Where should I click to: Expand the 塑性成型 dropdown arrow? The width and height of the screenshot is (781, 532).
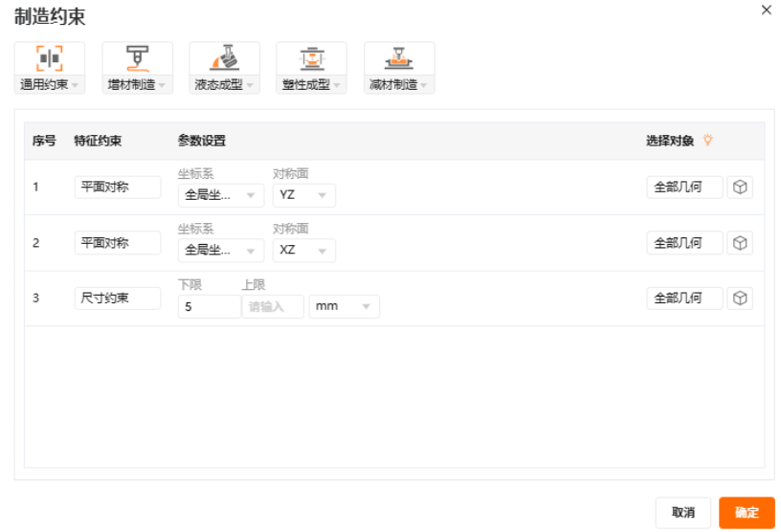[337, 86]
